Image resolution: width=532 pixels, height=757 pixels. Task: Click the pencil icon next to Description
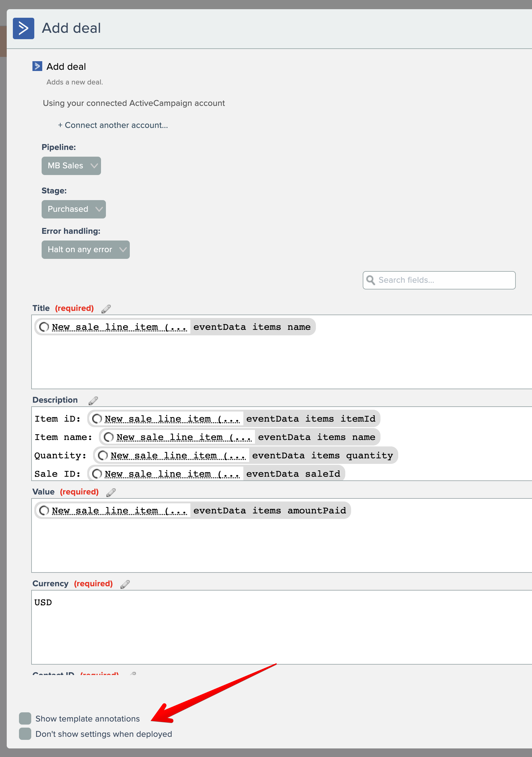point(93,400)
